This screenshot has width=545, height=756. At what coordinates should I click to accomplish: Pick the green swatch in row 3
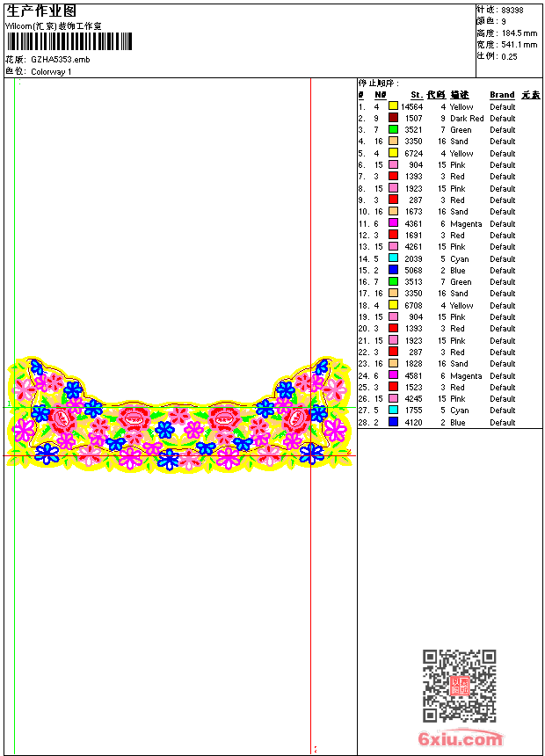coord(393,130)
